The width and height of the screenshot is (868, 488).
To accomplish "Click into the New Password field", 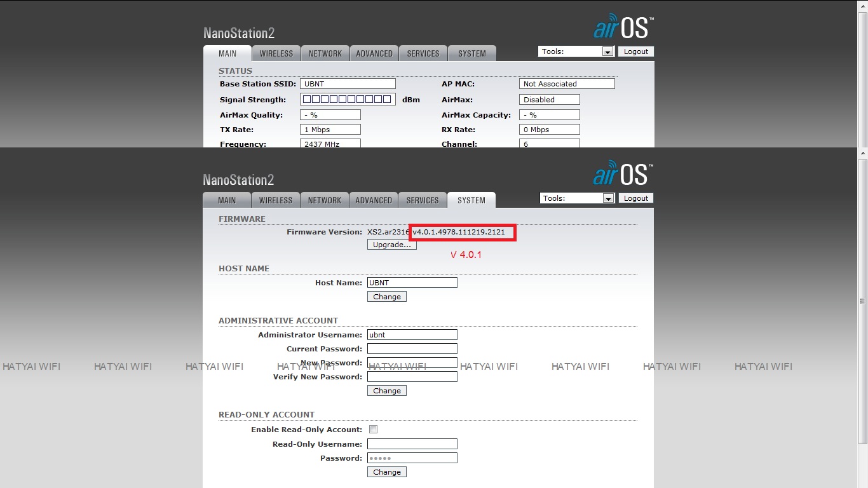I will click(x=412, y=363).
